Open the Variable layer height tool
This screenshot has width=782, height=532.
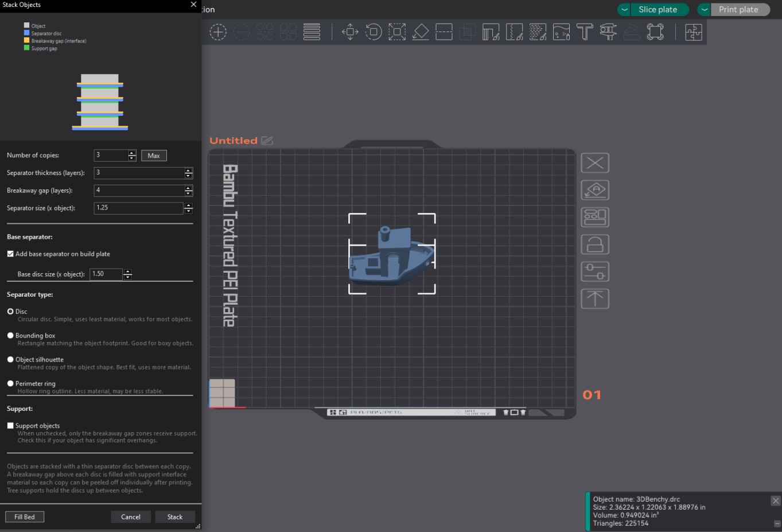tap(312, 32)
